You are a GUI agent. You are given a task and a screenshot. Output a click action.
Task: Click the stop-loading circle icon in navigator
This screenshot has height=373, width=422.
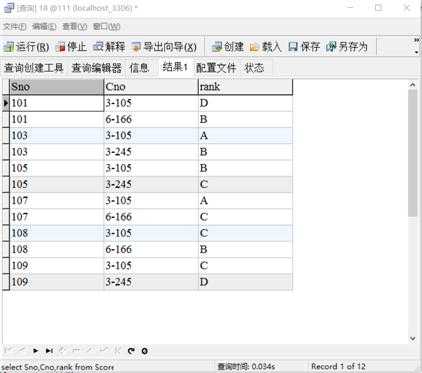144,351
